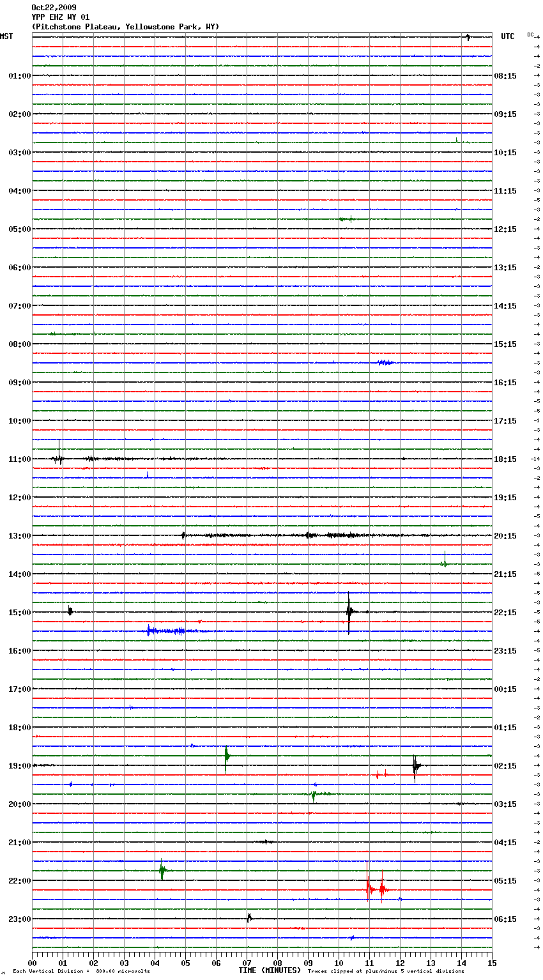This screenshot has width=543, height=980.
Task: Click the green spike near minute 4 before 22:00
Action: pos(162,870)
